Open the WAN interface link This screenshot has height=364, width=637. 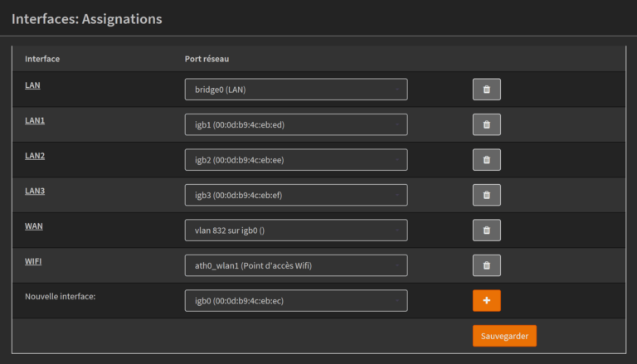[33, 226]
